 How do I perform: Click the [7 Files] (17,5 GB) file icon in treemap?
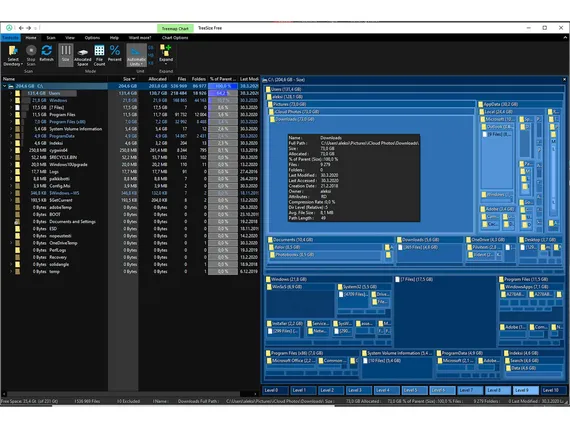397,279
